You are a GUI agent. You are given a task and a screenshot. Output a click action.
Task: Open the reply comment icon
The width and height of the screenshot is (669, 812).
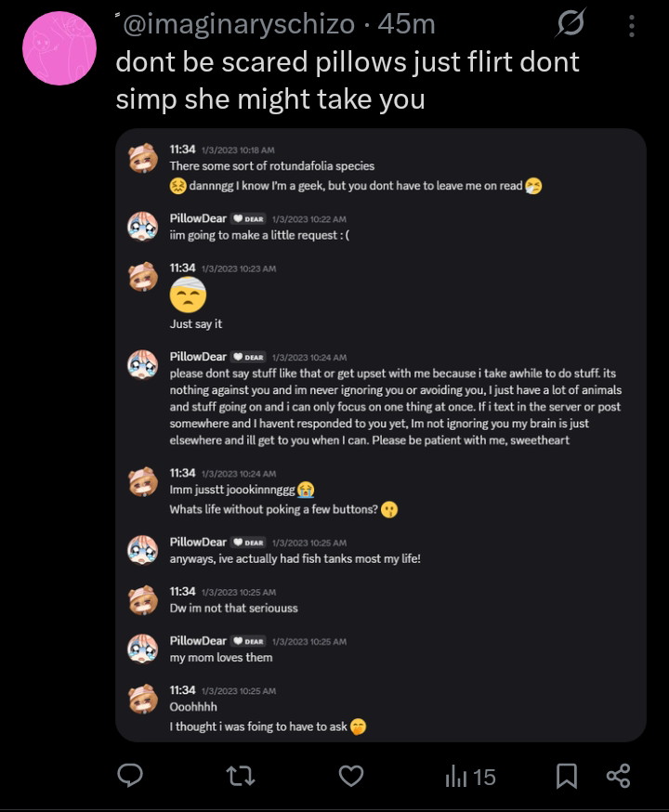[x=131, y=775]
